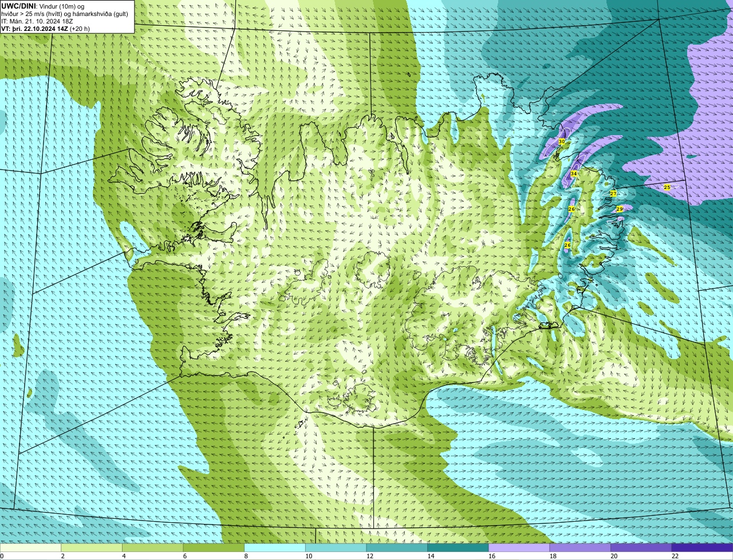Pick the dark indigo above-22 scale swatch

pyautogui.click(x=702, y=547)
